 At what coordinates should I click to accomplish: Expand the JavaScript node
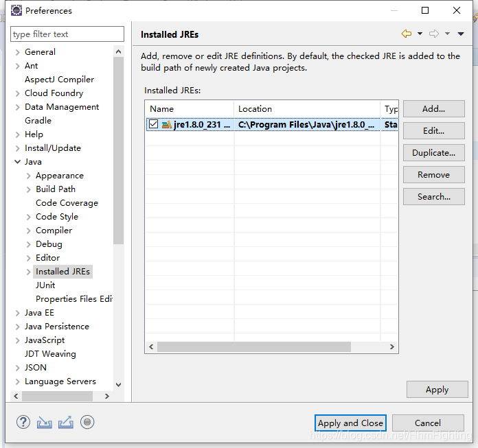click(x=18, y=340)
